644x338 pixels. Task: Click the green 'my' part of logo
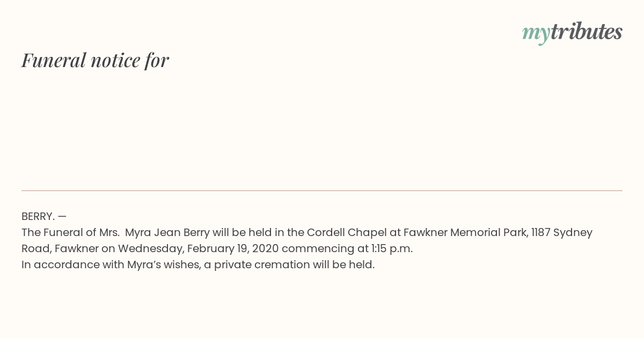536,34
